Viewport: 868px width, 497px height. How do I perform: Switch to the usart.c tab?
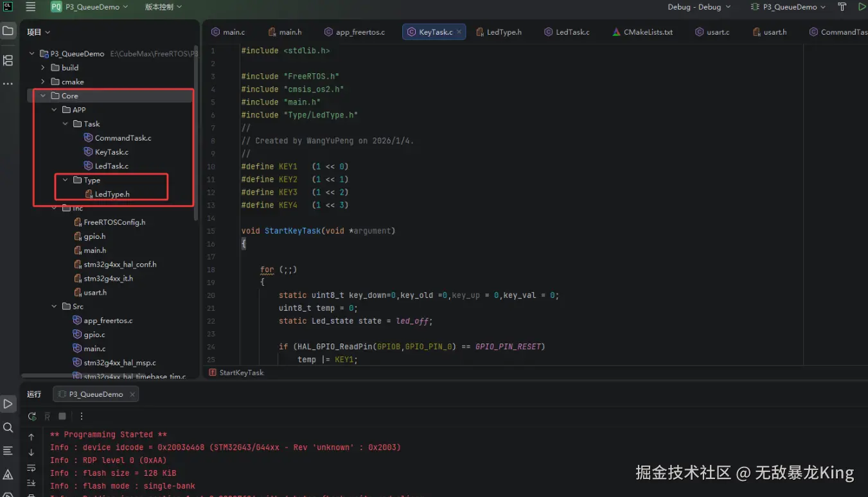pyautogui.click(x=713, y=32)
